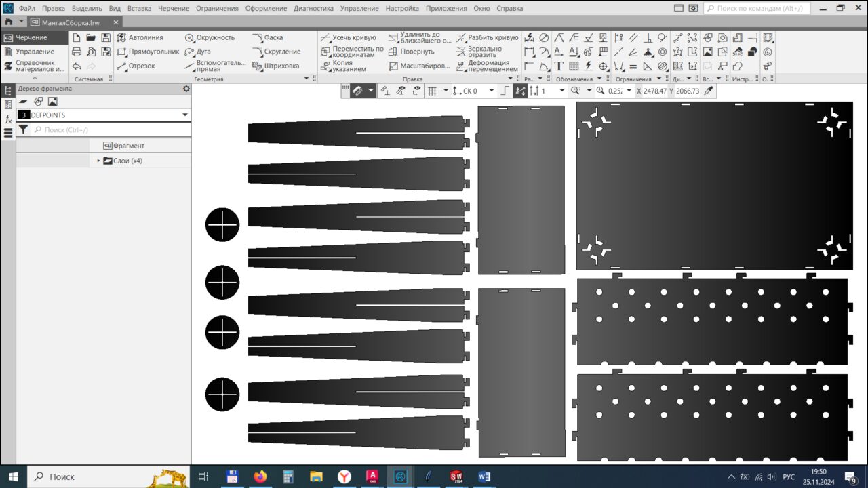This screenshot has width=868, height=488.
Task: Click the Управление toolbar set button
Action: click(35, 52)
